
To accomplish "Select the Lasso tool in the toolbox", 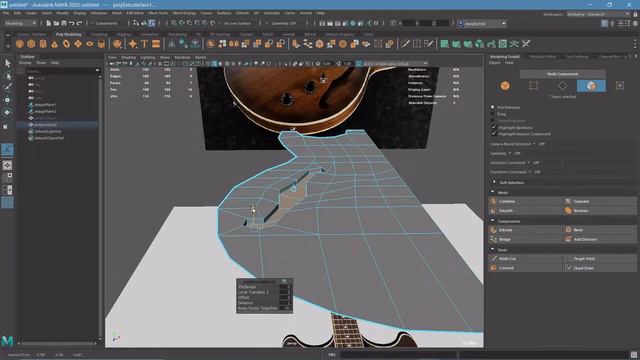I will (8, 76).
